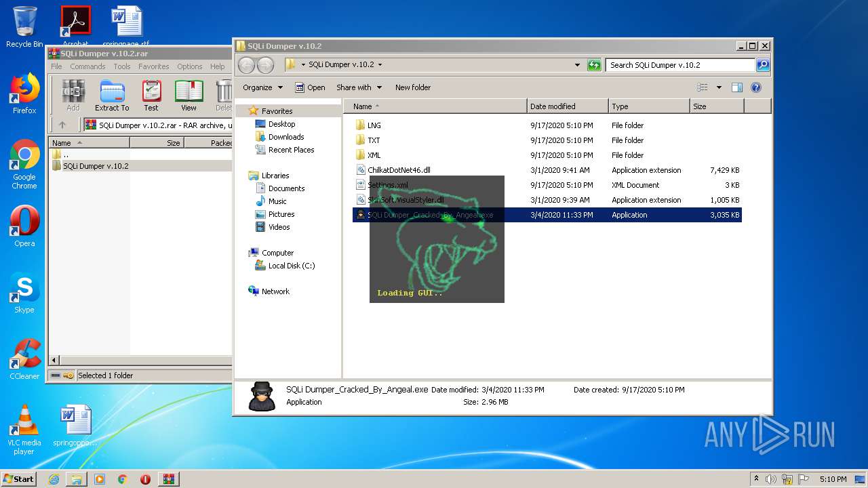The image size is (868, 488).
Task: Click Chrome taskbar icon
Action: (x=123, y=479)
